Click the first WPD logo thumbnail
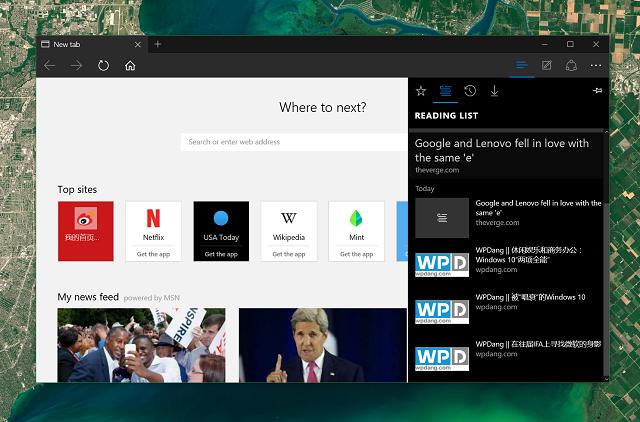Viewport: 640px width, 422px height. [442, 265]
